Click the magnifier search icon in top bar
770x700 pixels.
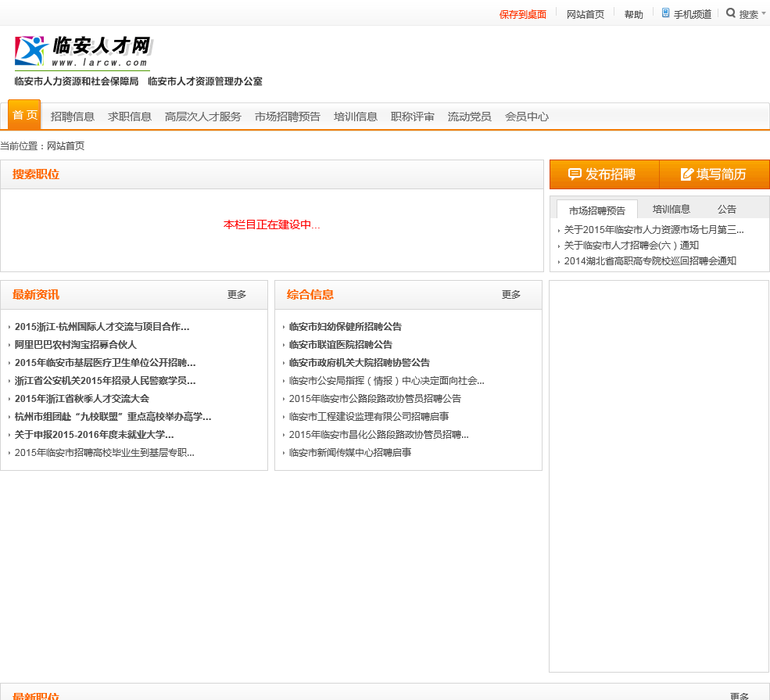click(731, 13)
